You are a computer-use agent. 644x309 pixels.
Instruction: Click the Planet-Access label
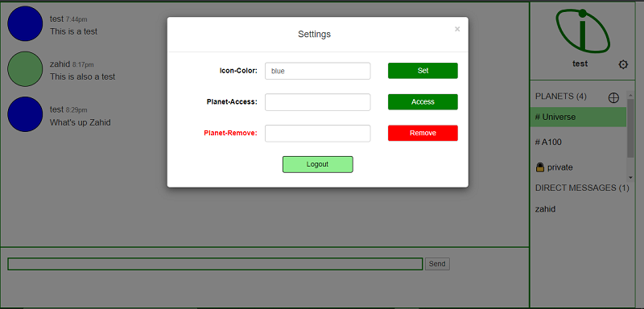point(232,101)
